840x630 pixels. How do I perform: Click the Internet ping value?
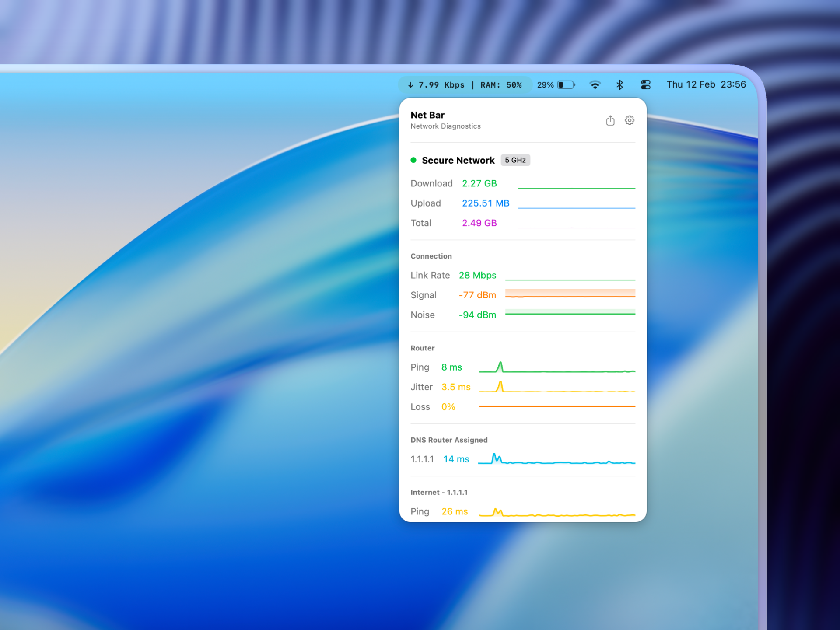coord(454,511)
